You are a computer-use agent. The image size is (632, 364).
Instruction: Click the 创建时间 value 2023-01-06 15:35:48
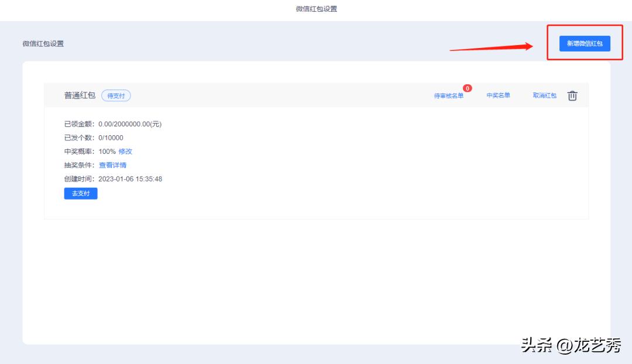click(x=130, y=179)
